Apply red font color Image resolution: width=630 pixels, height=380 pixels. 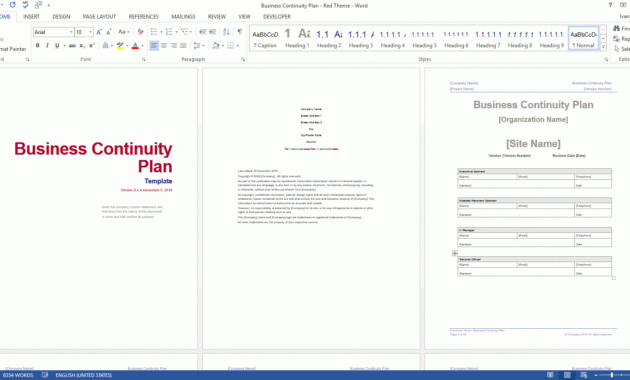click(x=135, y=46)
